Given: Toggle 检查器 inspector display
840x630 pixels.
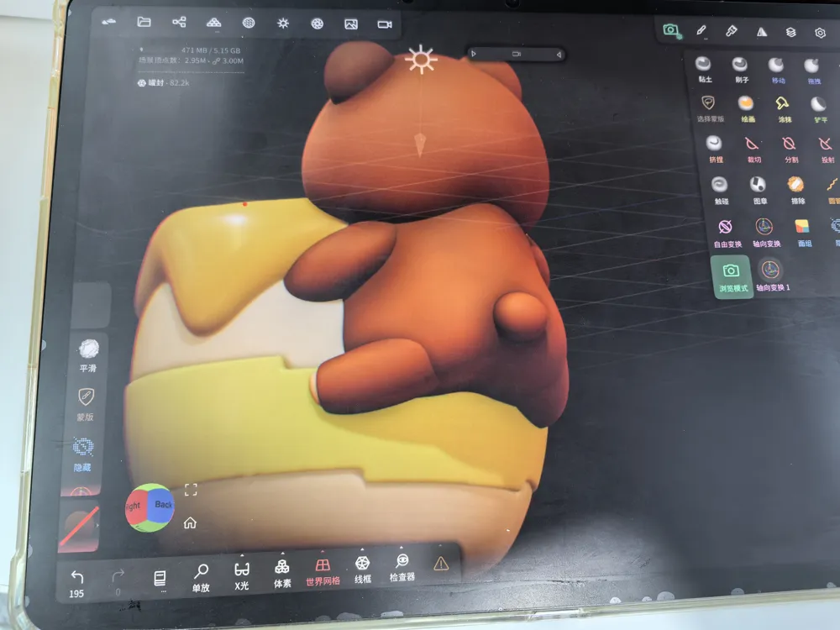Looking at the screenshot, I should (402, 567).
